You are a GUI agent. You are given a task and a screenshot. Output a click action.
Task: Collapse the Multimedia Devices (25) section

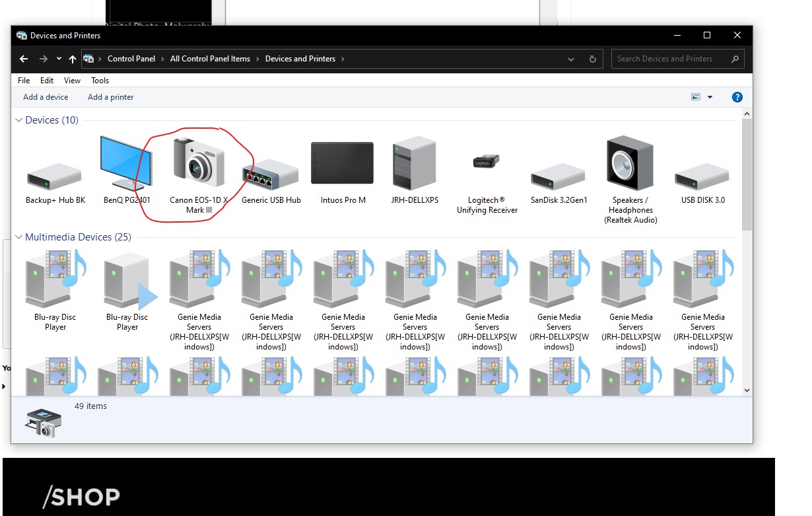tap(18, 237)
